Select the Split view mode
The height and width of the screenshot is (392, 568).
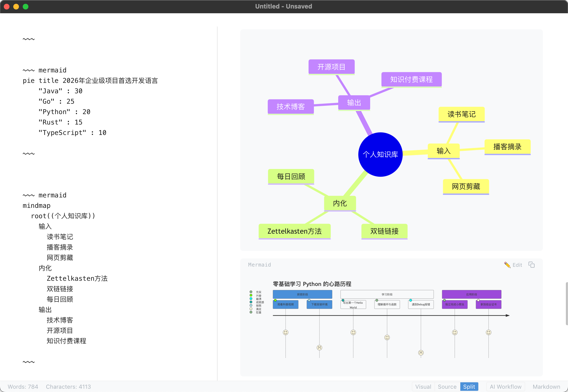click(x=469, y=387)
